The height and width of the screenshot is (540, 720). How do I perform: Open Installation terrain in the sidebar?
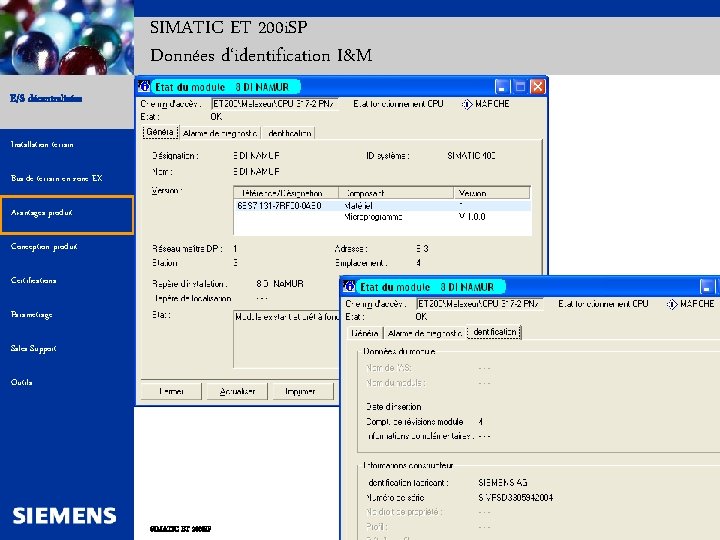pos(42,145)
